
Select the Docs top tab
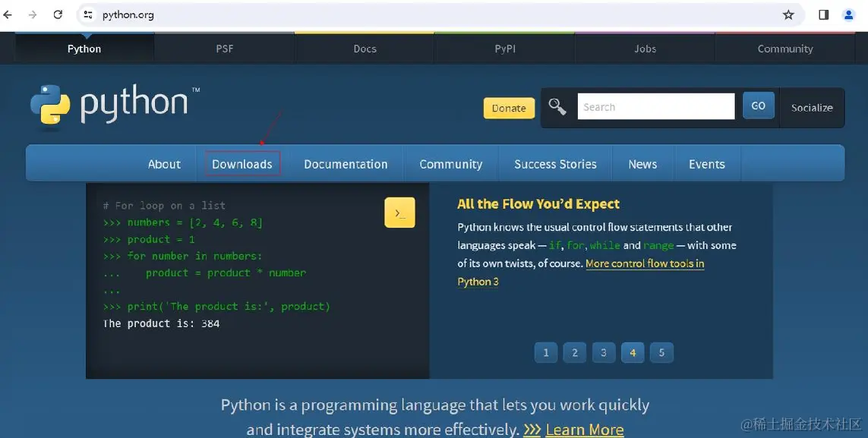coord(365,49)
